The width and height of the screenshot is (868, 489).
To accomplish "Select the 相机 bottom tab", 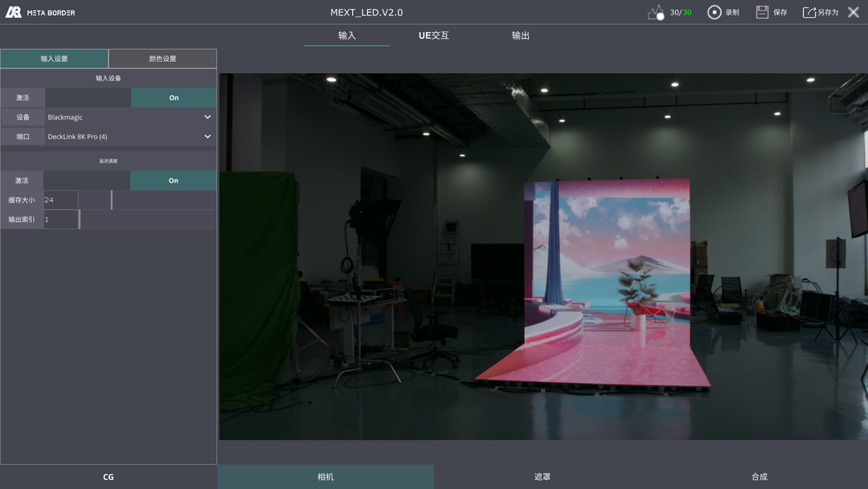I will (325, 477).
